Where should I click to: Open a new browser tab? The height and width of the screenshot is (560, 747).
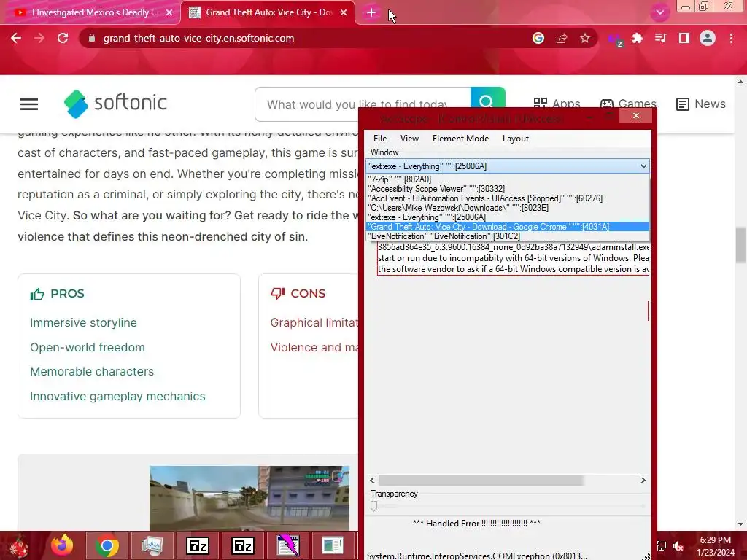point(371,13)
